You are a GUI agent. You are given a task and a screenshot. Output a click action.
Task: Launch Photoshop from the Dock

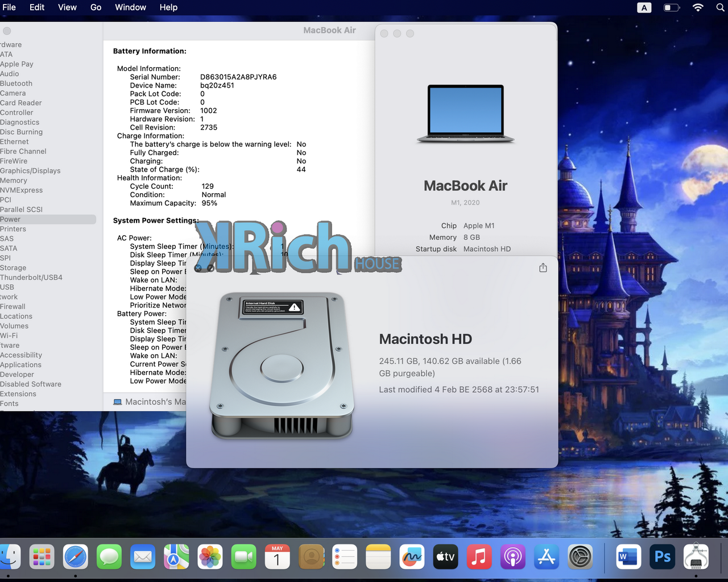pos(663,557)
